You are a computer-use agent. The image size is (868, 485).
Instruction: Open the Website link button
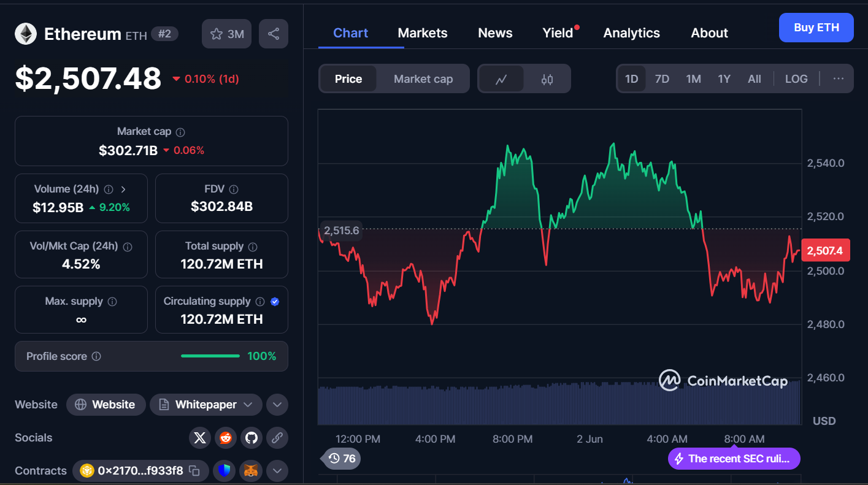[106, 405]
